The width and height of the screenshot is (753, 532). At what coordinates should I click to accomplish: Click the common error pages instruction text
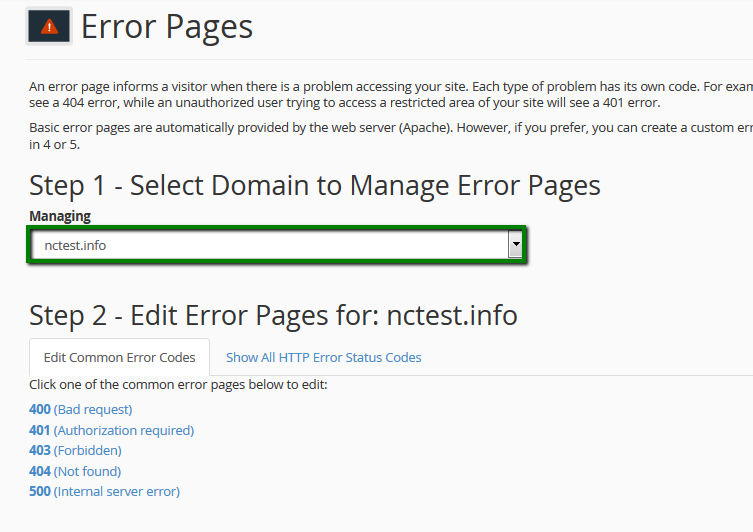[178, 385]
